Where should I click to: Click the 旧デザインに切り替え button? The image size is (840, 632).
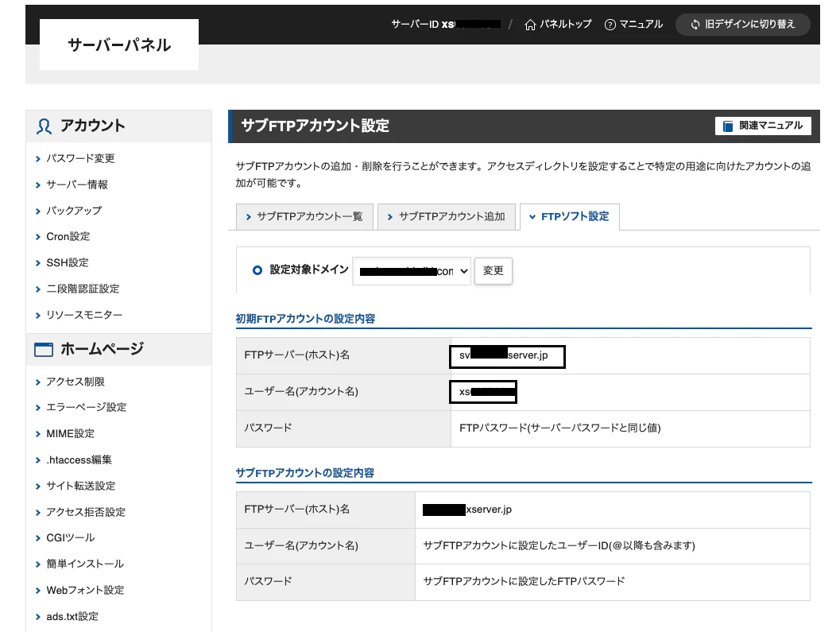pos(742,24)
